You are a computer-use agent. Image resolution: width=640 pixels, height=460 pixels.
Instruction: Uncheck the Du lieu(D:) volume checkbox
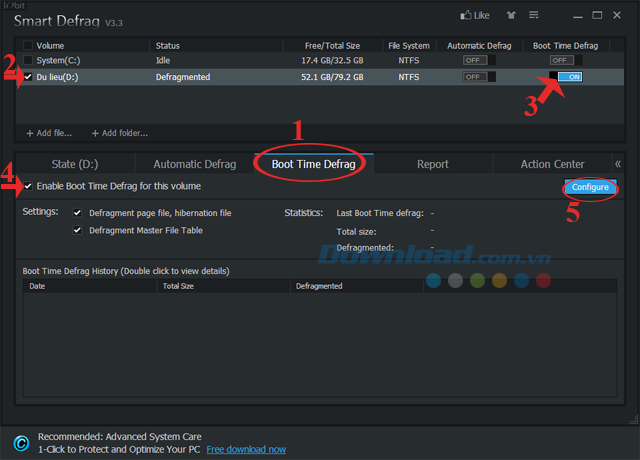[x=28, y=77]
